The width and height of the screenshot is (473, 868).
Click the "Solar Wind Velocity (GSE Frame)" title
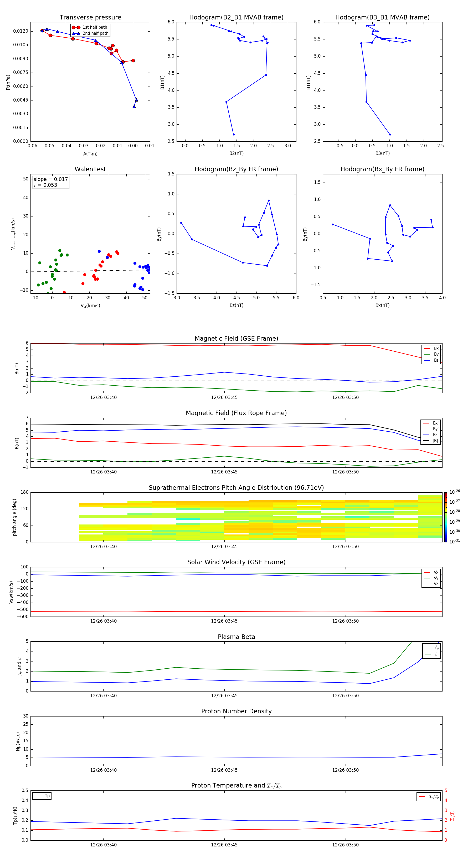(x=236, y=562)
